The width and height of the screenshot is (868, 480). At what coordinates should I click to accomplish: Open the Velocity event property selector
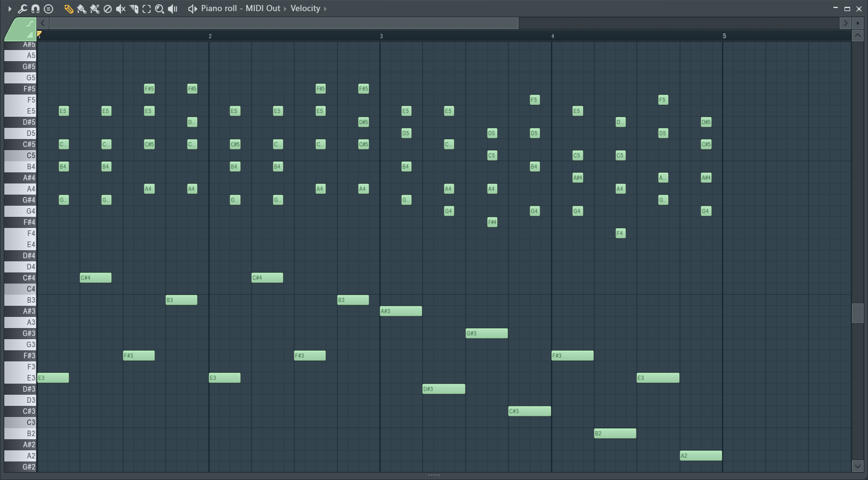coord(306,9)
